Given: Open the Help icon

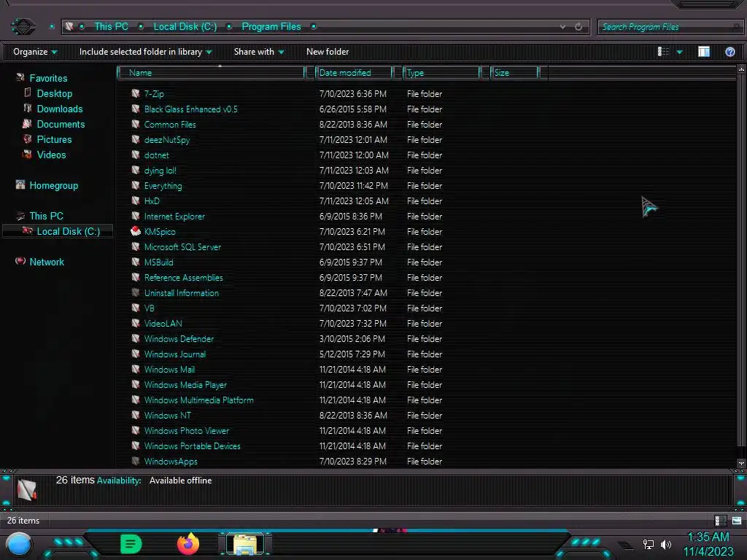Looking at the screenshot, I should click(729, 52).
